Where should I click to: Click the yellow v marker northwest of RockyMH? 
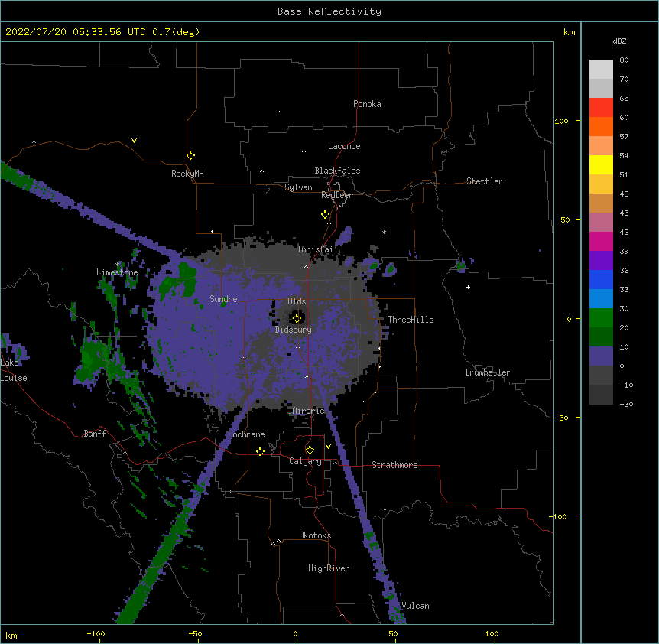(x=134, y=141)
